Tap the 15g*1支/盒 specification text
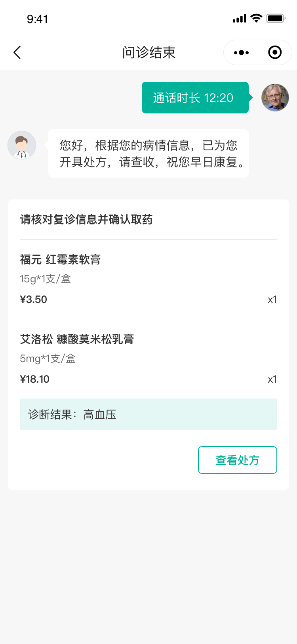 pyautogui.click(x=46, y=279)
